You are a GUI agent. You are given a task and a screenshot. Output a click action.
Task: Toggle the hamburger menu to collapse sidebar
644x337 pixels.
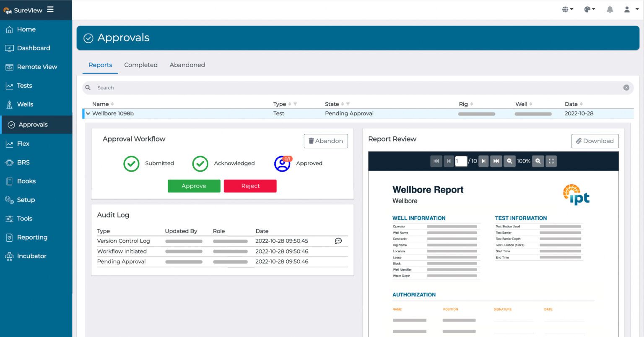50,9
